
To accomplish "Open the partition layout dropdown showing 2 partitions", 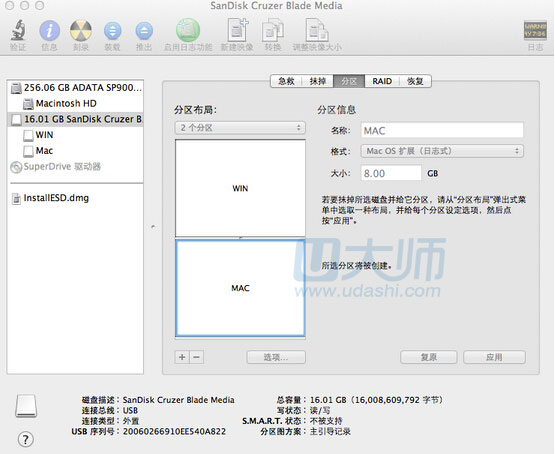I will pyautogui.click(x=240, y=128).
